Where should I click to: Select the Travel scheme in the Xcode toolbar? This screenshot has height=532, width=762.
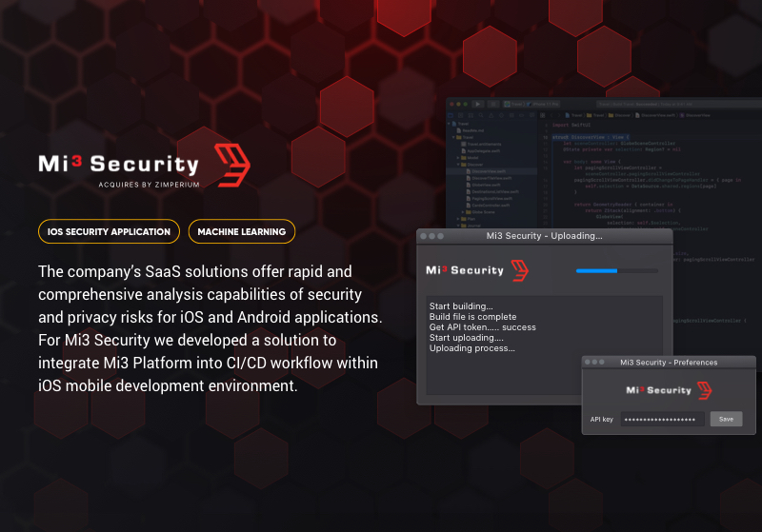(513, 104)
